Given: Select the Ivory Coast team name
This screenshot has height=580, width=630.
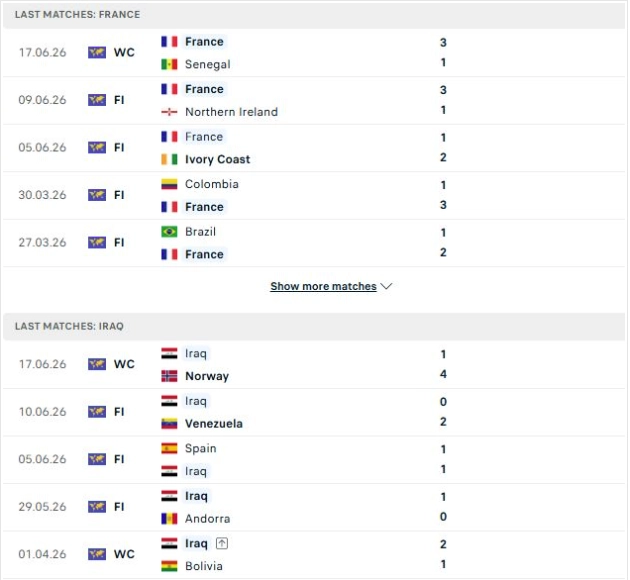Looking at the screenshot, I should [x=217, y=159].
